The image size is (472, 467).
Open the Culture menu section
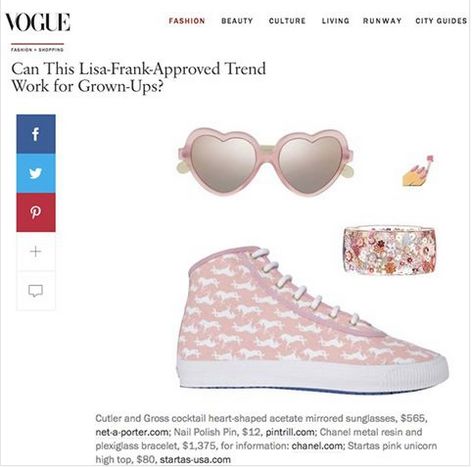287,21
